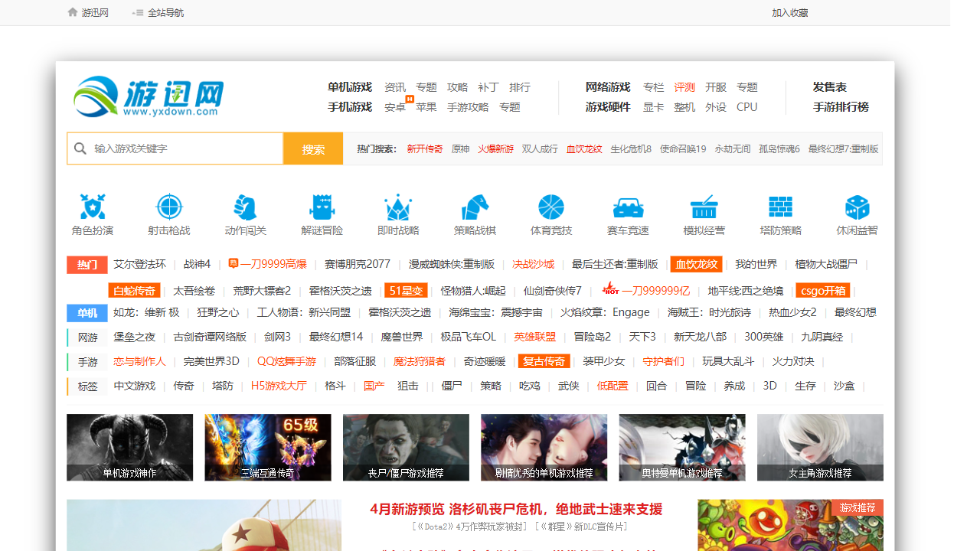Switch to the 网游 category tab
Screen dimensions: 980x551
[87, 336]
